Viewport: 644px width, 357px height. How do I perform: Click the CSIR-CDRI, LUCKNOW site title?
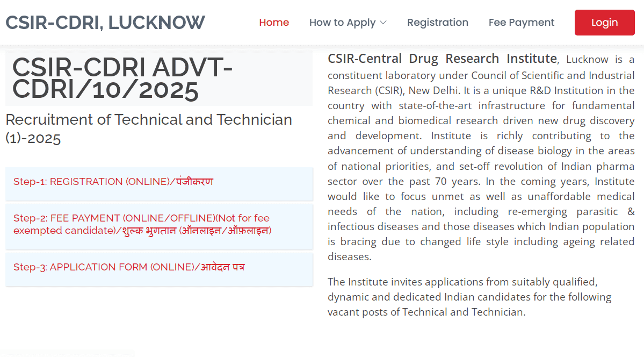tap(105, 22)
